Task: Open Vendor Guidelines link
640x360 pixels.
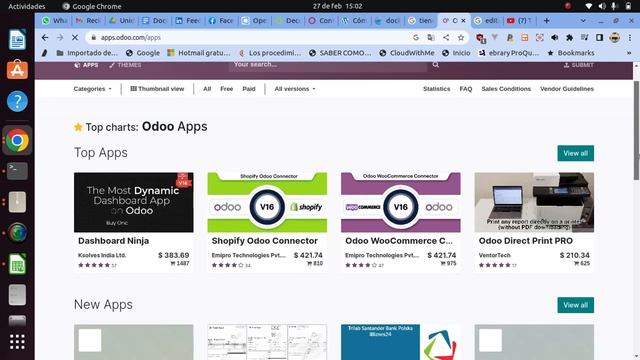Action: (567, 89)
